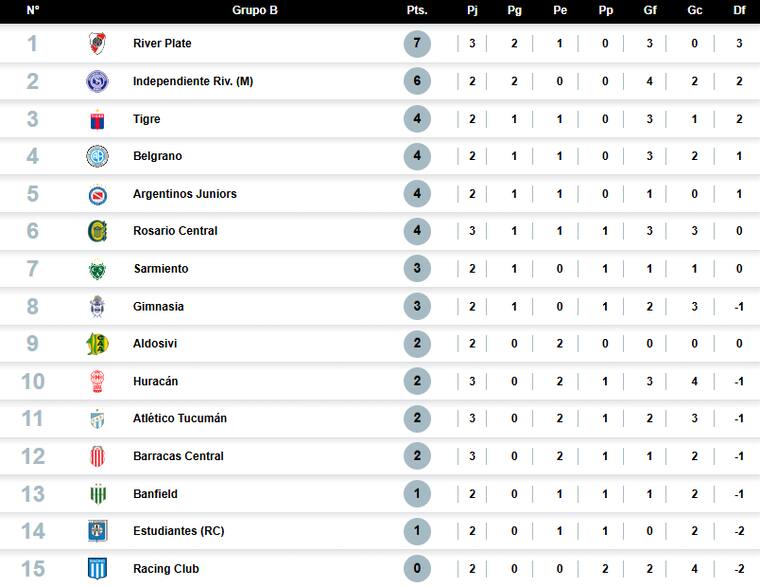Click the Df column header
The height and width of the screenshot is (587, 760).
point(739,10)
